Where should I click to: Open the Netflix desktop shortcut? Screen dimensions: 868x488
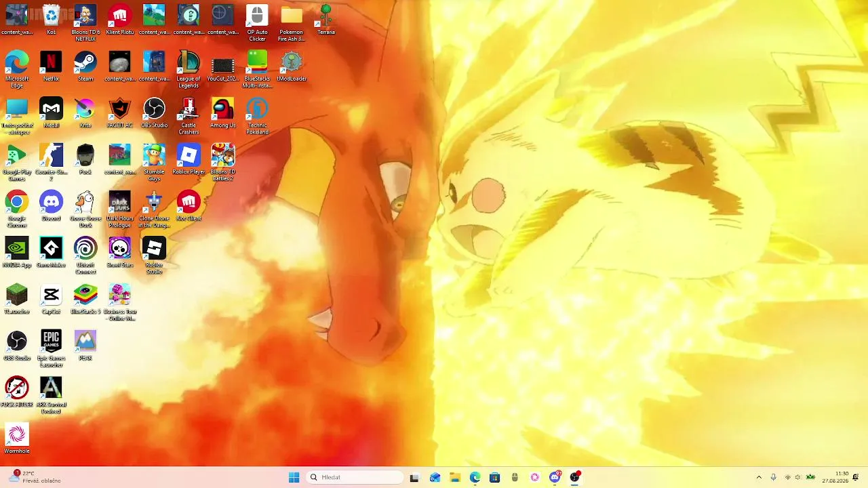51,67
